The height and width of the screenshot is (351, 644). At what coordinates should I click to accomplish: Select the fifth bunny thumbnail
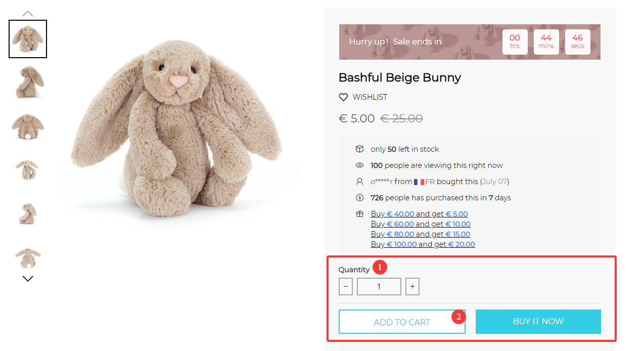click(28, 213)
